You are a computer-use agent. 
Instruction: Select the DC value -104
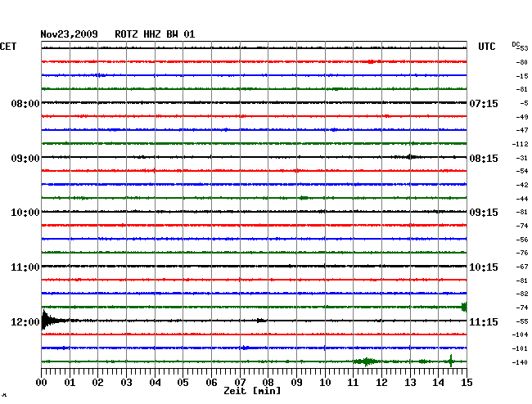(520, 334)
